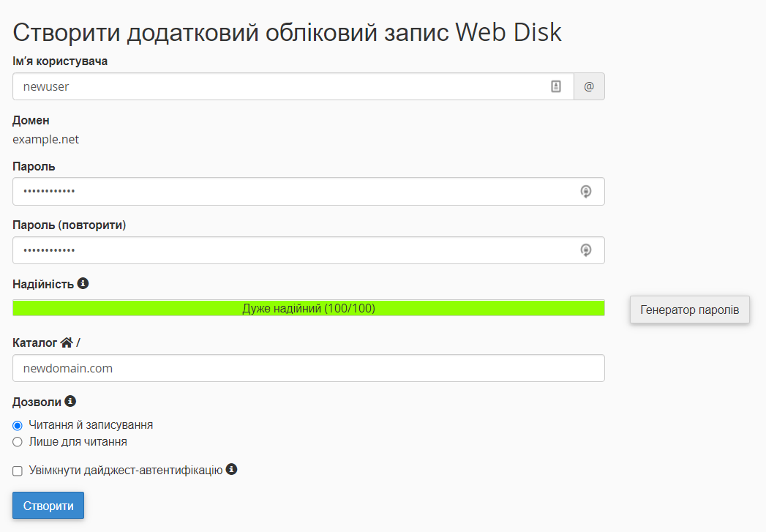Click the Ім'я користувача field label
This screenshot has width=766, height=532.
[60, 61]
